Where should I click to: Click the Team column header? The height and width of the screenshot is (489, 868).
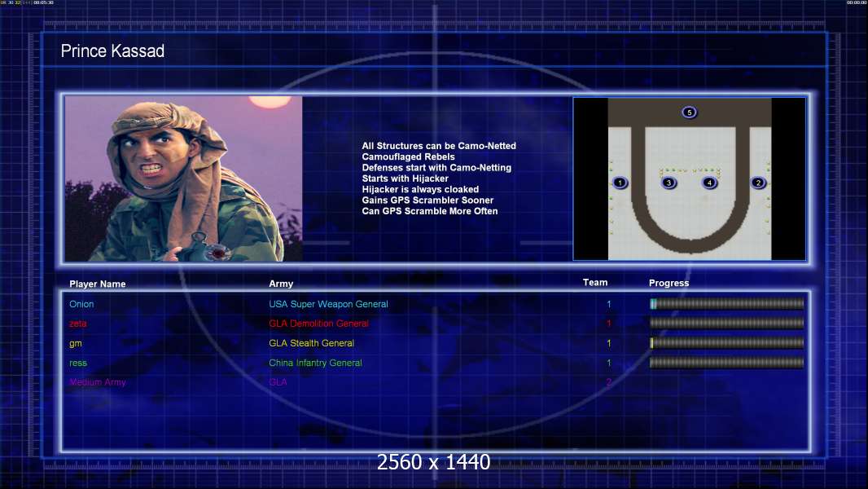pos(595,283)
